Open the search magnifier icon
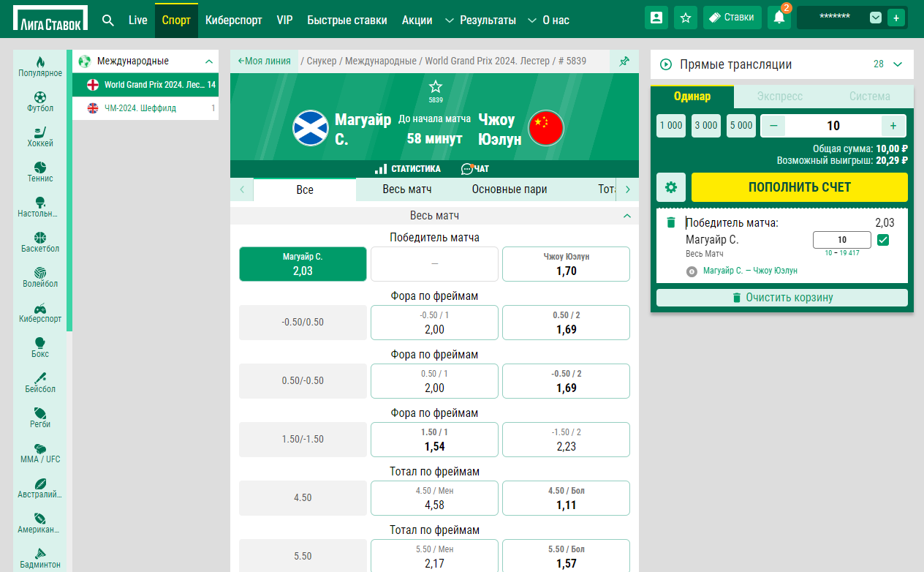 point(108,20)
